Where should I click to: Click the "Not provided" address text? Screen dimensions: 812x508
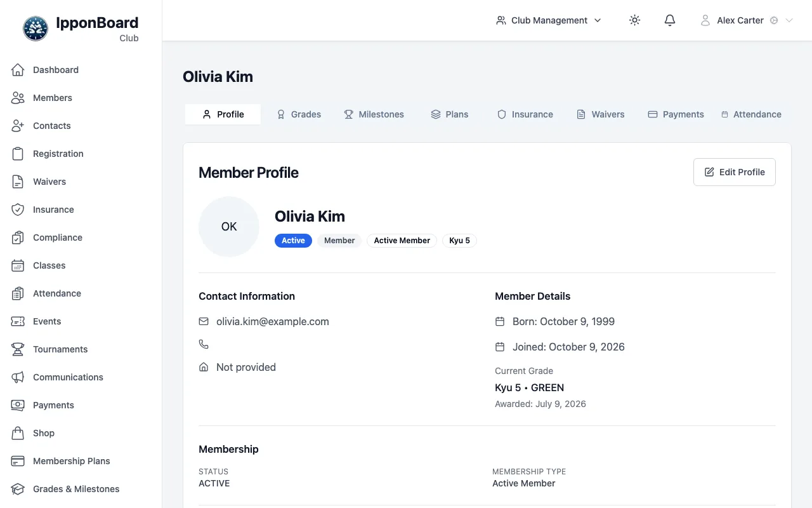coord(246,367)
